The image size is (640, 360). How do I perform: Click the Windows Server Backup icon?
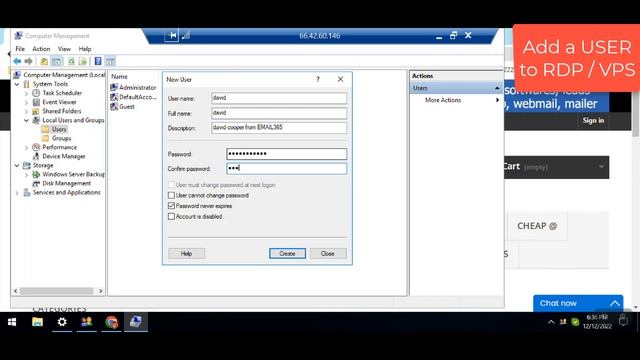(x=36, y=174)
